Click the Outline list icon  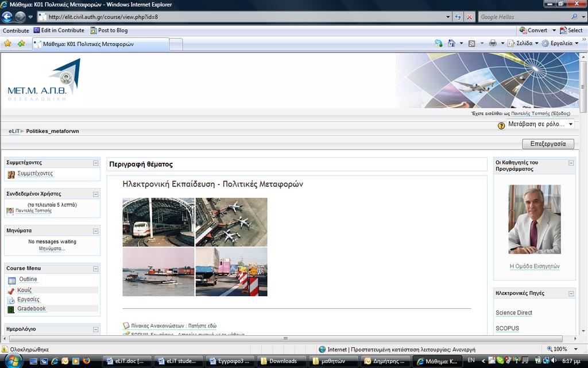point(11,280)
